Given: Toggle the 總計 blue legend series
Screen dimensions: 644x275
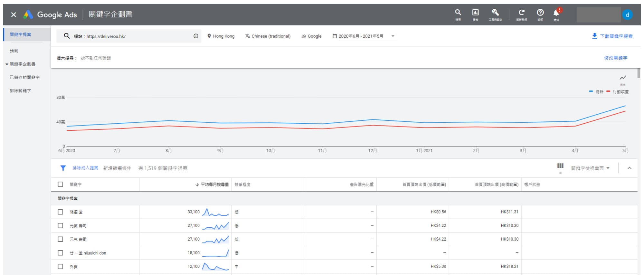Looking at the screenshot, I should (596, 92).
